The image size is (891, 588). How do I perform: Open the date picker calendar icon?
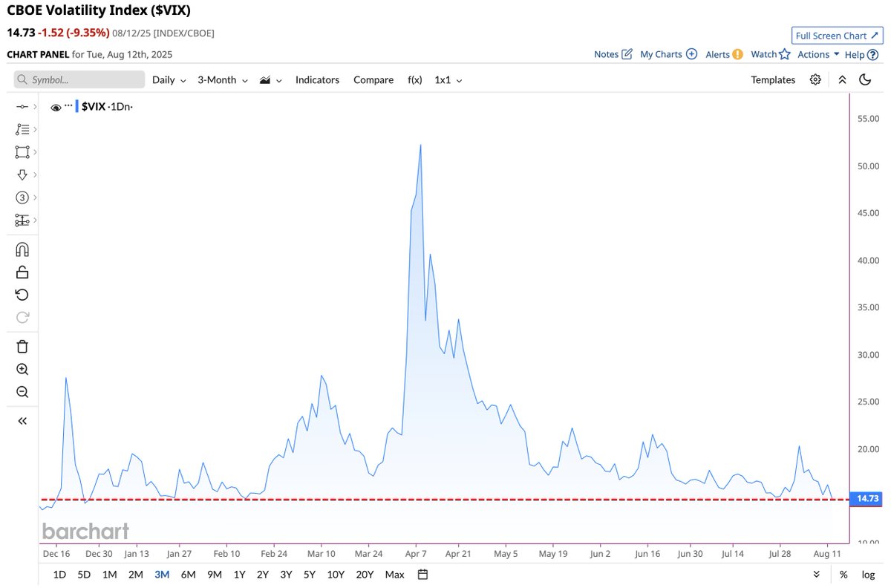(421, 574)
